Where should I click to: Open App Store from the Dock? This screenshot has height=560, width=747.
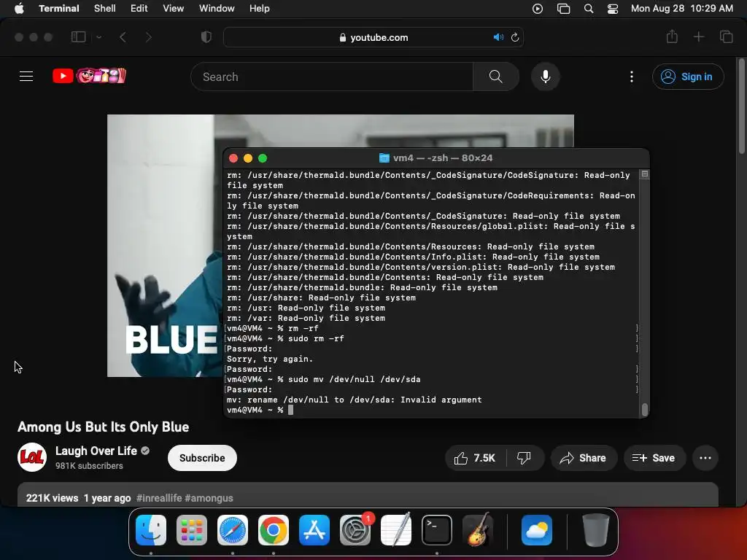[314, 530]
